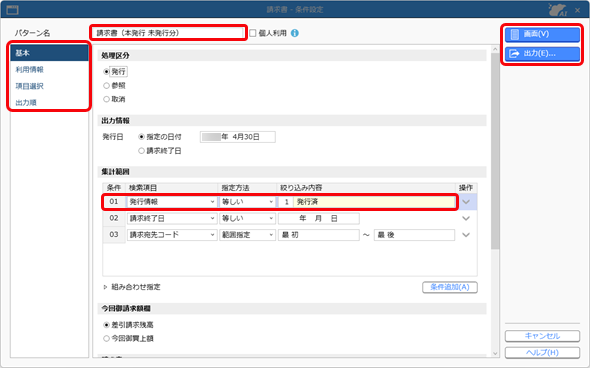Click the 最後 range end field
Viewport: 590px width, 368px height.
(414, 235)
